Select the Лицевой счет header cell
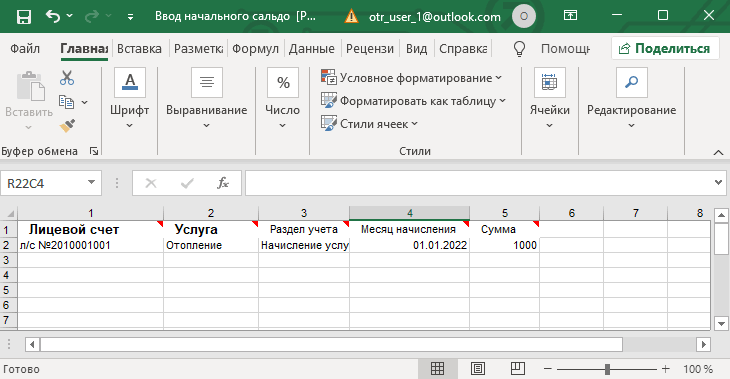 pyautogui.click(x=91, y=230)
